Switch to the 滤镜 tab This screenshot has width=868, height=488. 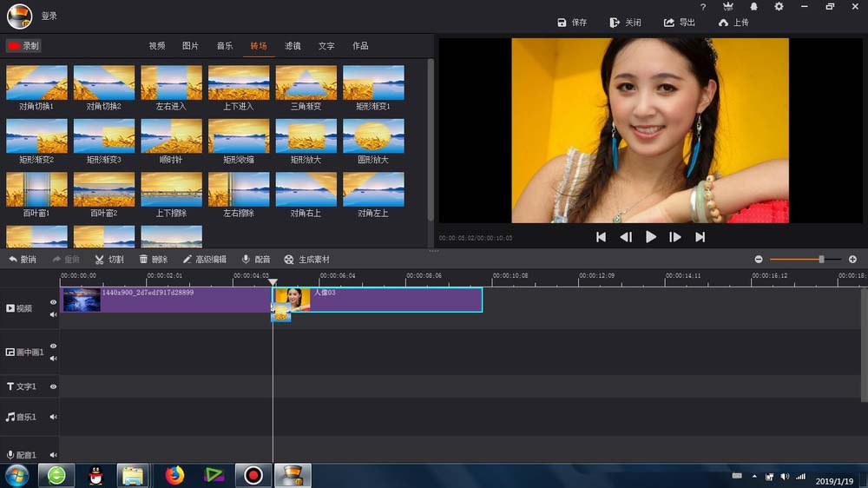tap(293, 46)
